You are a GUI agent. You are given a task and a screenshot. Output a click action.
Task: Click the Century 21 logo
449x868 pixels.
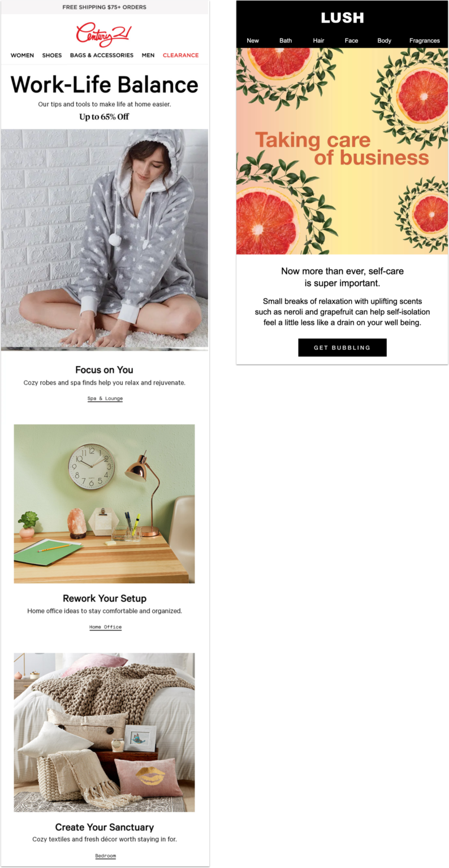point(103,34)
